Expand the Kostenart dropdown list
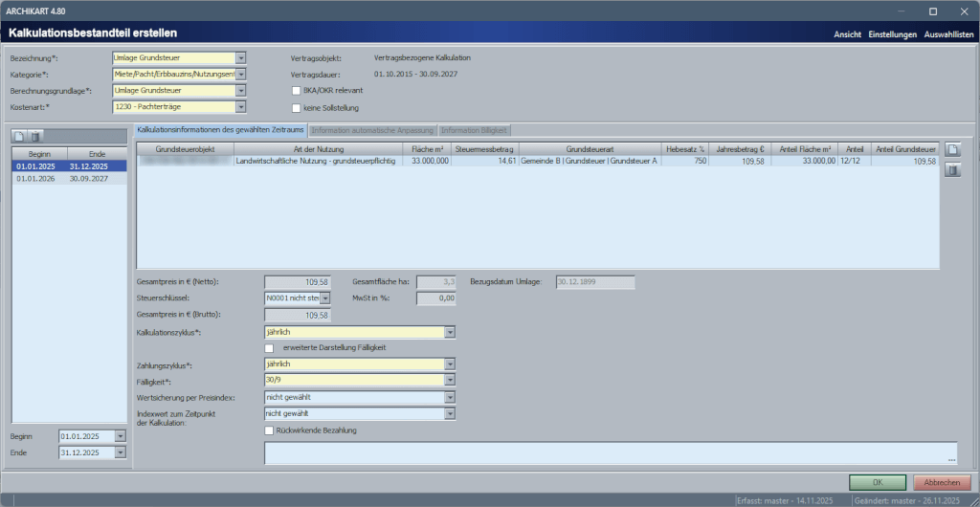The height and width of the screenshot is (507, 980). coord(241,107)
